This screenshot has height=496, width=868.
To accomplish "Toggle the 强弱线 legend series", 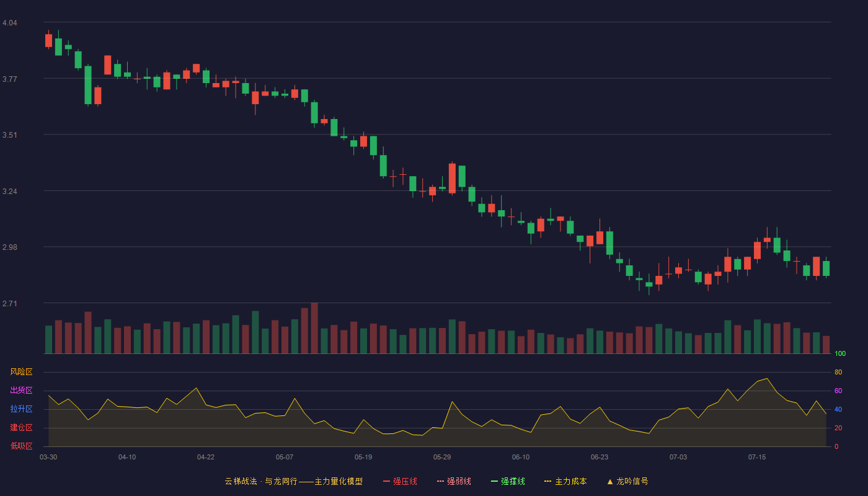I will [x=454, y=481].
